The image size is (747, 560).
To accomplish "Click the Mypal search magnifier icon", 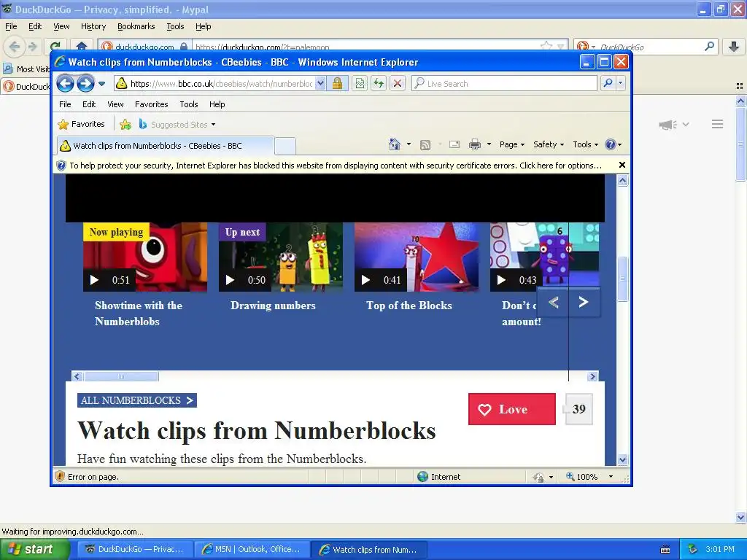I will pyautogui.click(x=709, y=46).
